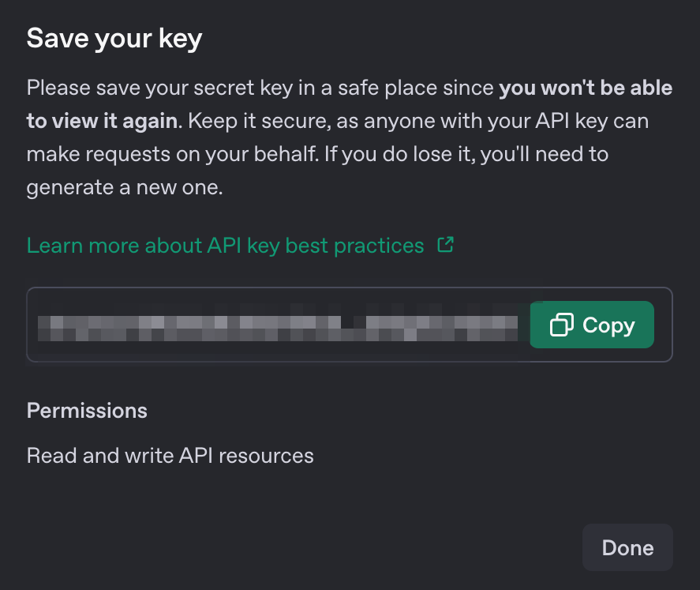Click the Save your key dialog title

(114, 37)
